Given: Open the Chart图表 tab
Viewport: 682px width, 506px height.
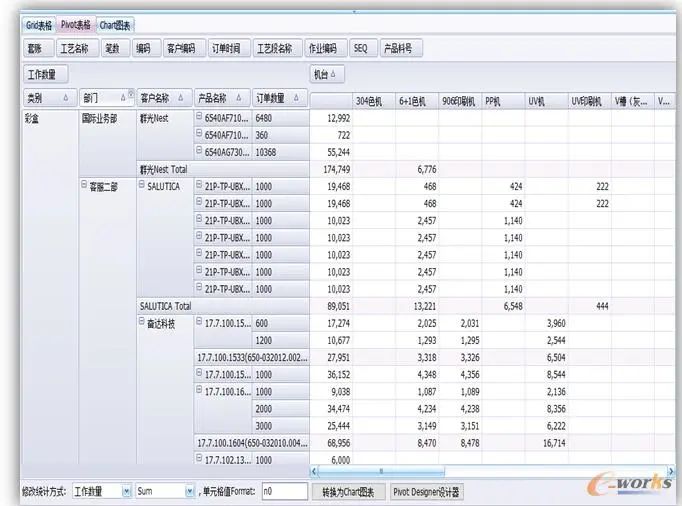Looking at the screenshot, I should pos(115,24).
